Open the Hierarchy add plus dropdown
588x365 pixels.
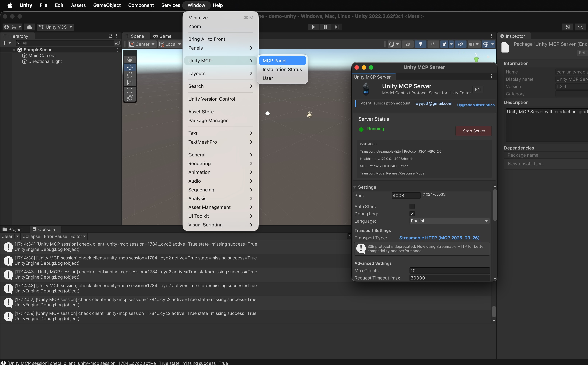(x=7, y=43)
